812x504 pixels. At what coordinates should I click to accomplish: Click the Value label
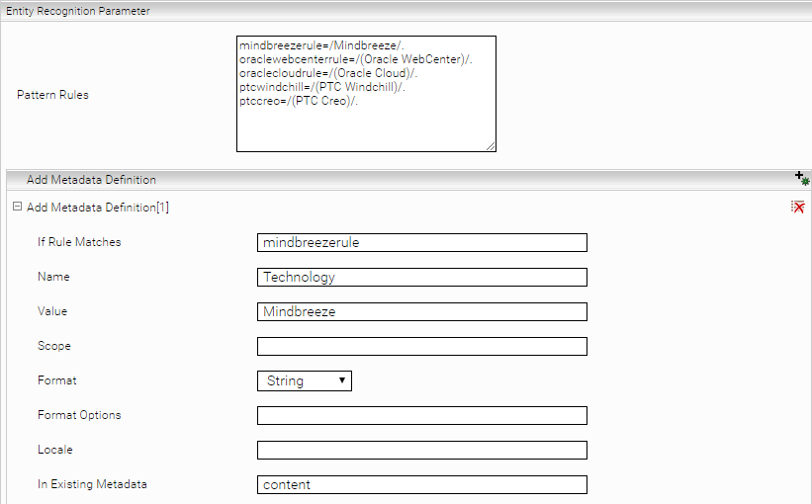point(52,311)
